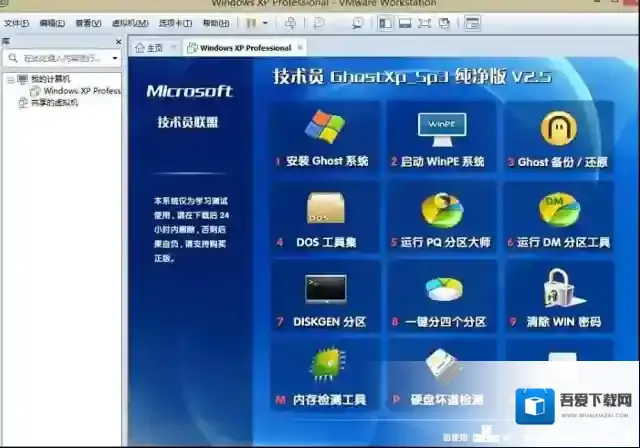Click the 技术员联盟 heading text
The height and width of the screenshot is (448, 640).
pos(188,122)
